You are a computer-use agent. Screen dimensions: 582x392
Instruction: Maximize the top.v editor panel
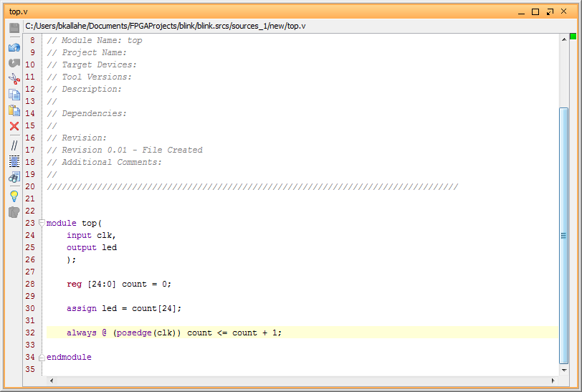[x=535, y=12]
